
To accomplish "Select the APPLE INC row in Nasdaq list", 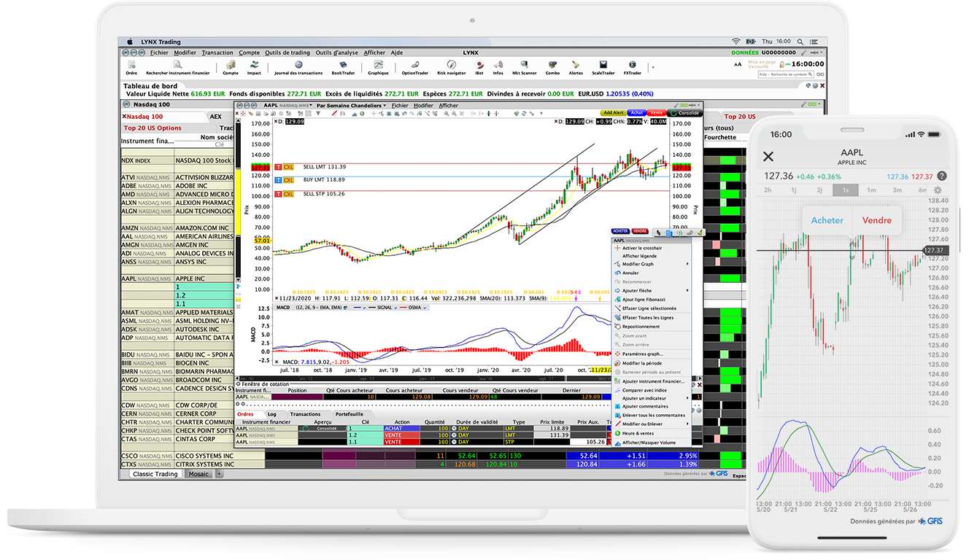I will pos(177,279).
